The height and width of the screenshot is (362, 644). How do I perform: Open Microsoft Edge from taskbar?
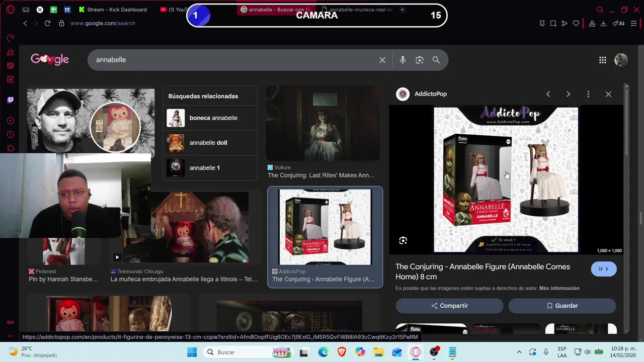(x=323, y=352)
